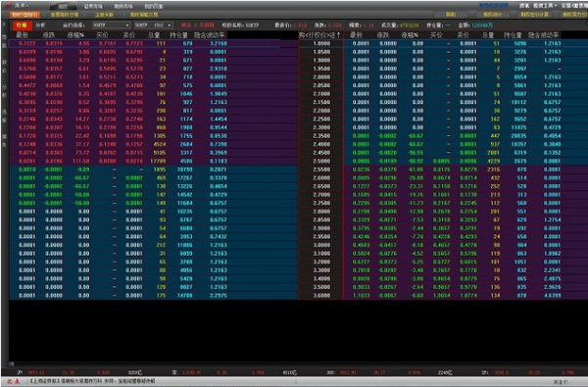Switch to the 分析 tab
Image resolution: width=588 pixels, height=387 pixels.
coord(40,25)
